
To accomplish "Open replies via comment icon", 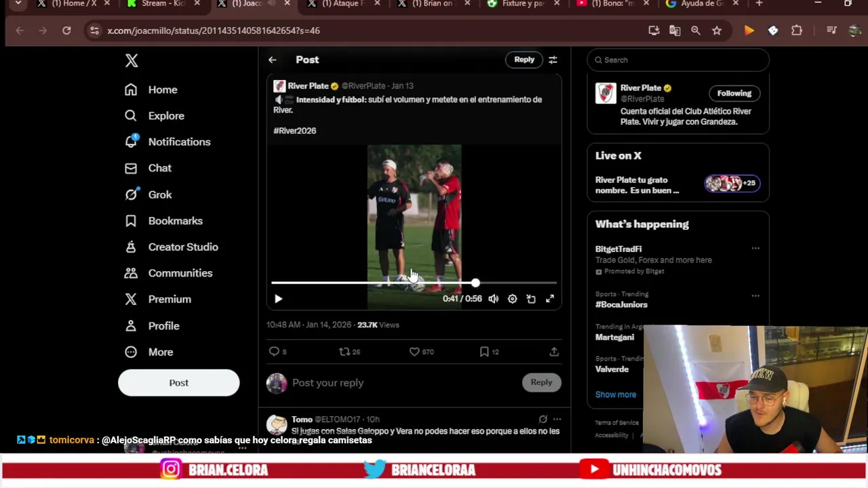I will pos(274,352).
